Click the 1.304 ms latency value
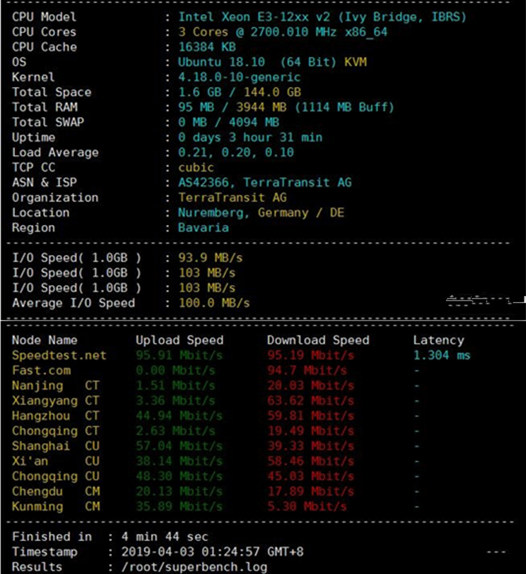This screenshot has width=526, height=574. point(441,355)
